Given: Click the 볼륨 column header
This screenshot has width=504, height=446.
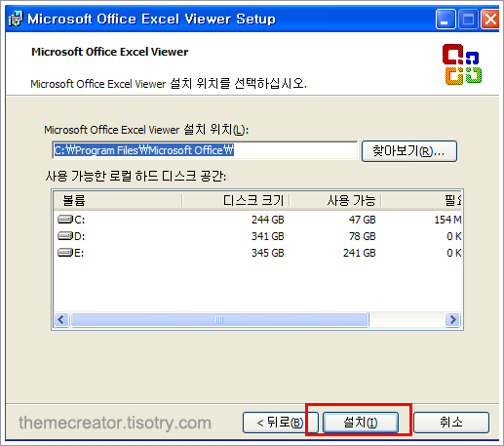Looking at the screenshot, I should [118, 200].
